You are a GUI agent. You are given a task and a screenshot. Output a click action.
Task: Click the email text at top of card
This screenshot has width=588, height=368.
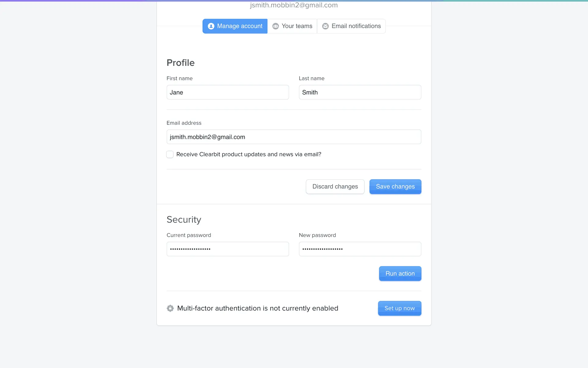tap(294, 5)
